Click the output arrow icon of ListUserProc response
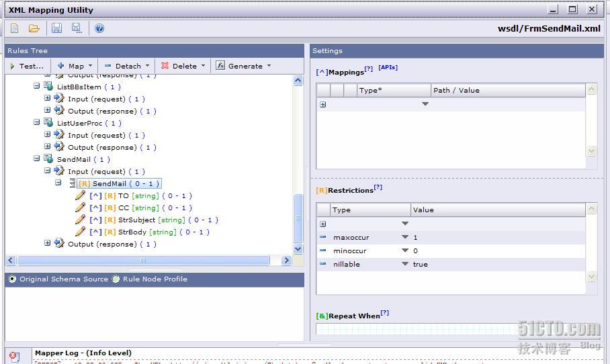This screenshot has width=610, height=364. tap(59, 146)
